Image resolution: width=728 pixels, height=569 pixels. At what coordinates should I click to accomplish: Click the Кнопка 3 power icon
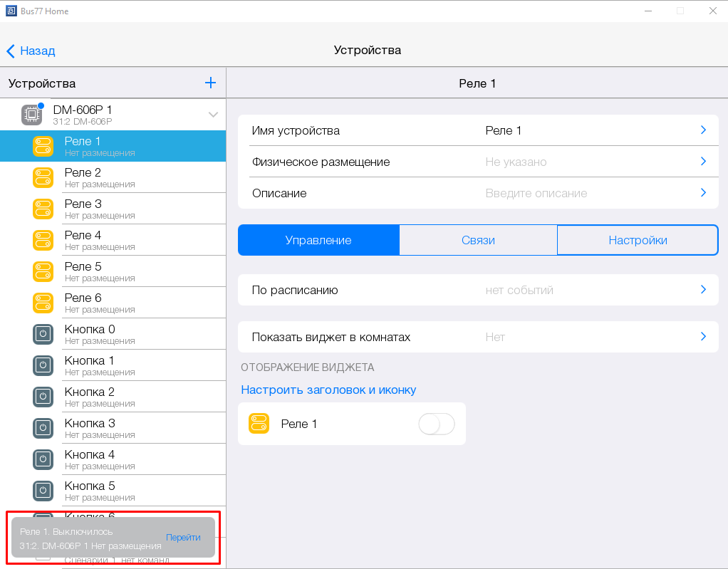coord(43,428)
